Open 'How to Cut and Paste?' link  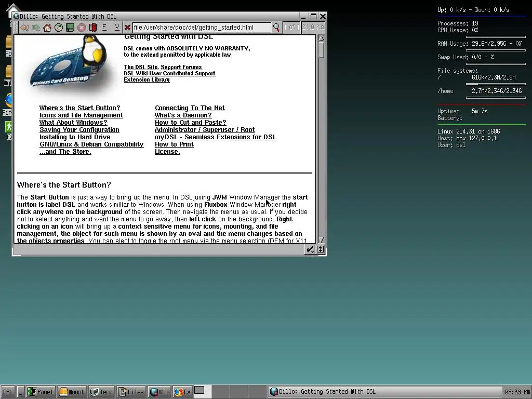[x=190, y=123]
